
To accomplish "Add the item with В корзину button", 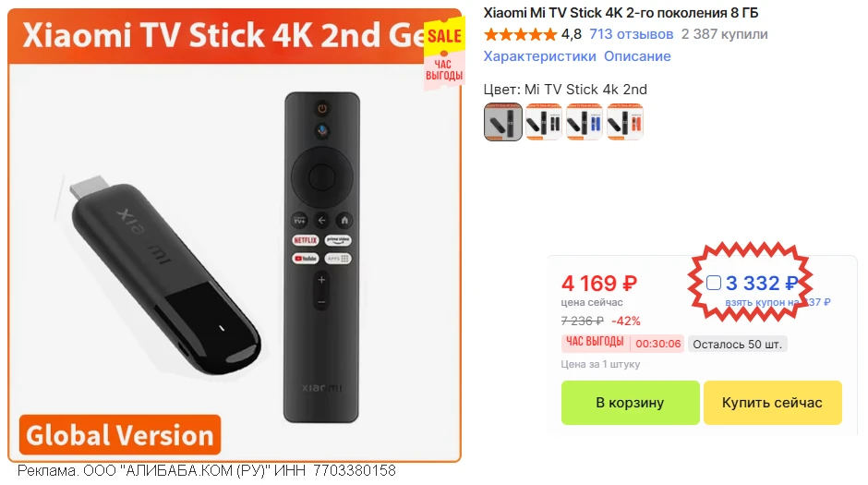I will [x=630, y=403].
